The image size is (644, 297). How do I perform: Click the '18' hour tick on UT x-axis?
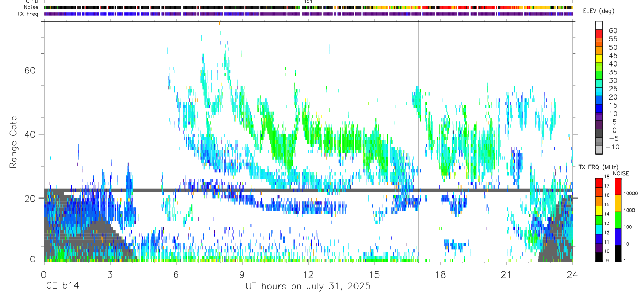pyautogui.click(x=441, y=274)
